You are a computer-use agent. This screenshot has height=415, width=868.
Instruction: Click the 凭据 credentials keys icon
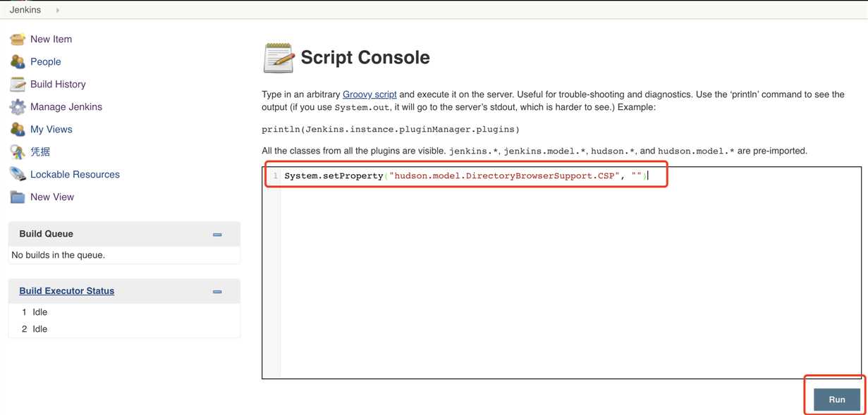coord(18,151)
